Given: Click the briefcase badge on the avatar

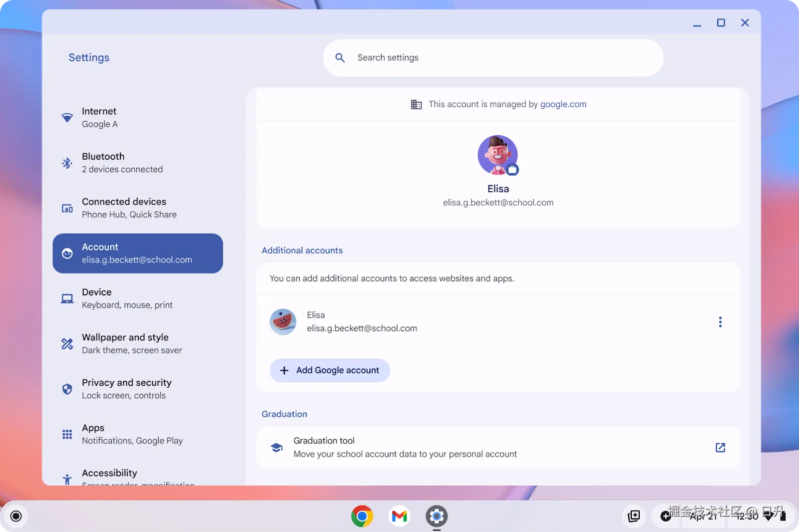Looking at the screenshot, I should (512, 170).
